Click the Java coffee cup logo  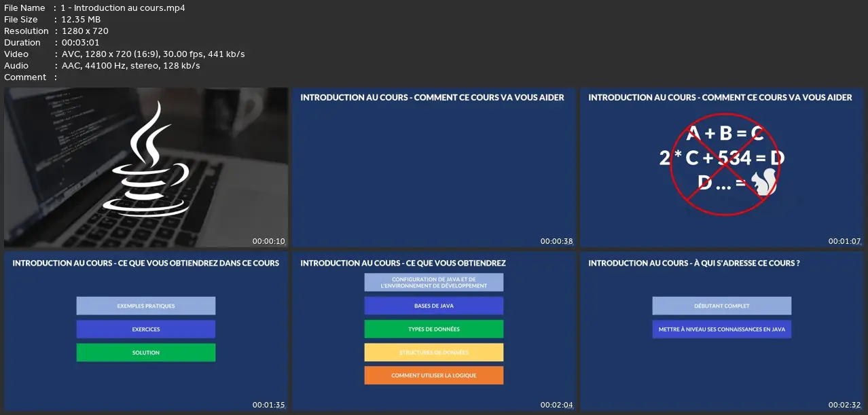[146, 160]
